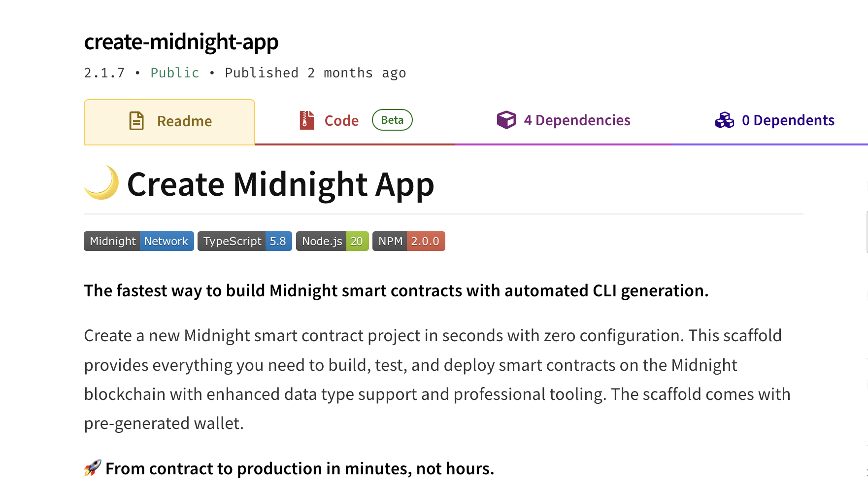Click the Code file archive icon
Image resolution: width=868 pixels, height=498 pixels.
click(x=306, y=120)
